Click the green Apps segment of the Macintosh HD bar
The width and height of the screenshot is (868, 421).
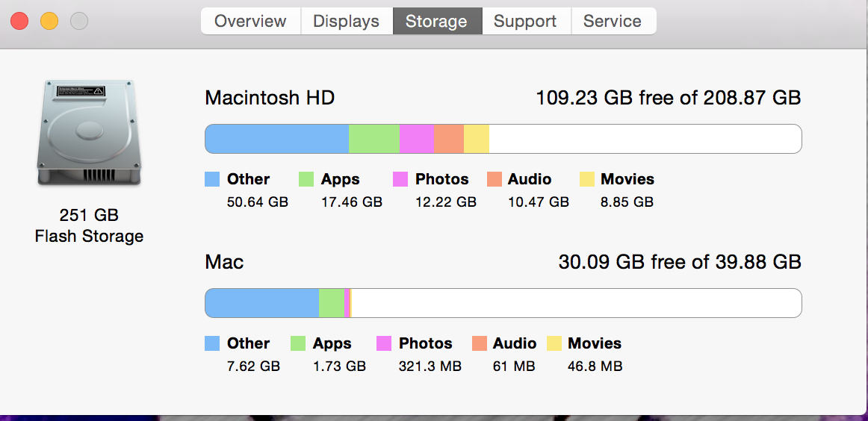[x=374, y=139]
